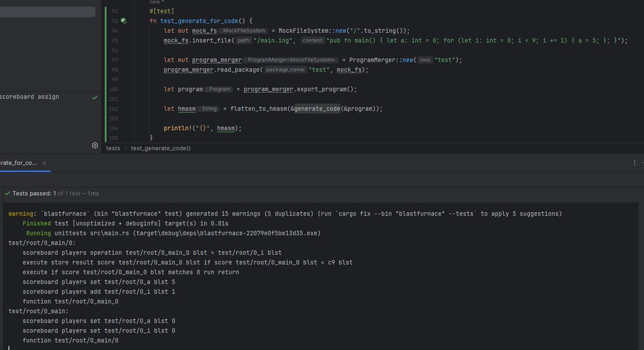Click the ':MockFileSystem' type hint
The height and width of the screenshot is (350, 644).
pos(243,31)
